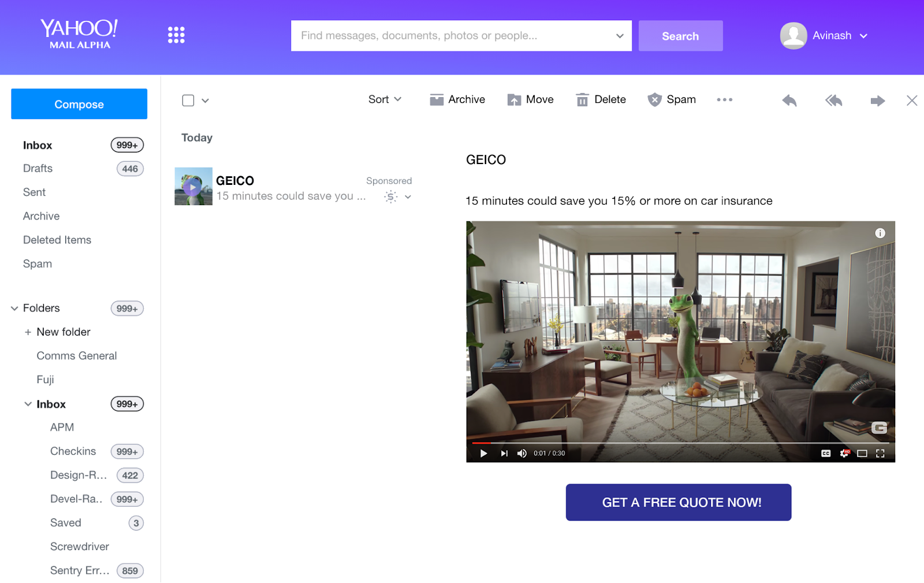Open the Comms General folder
924x583 pixels.
(x=76, y=356)
